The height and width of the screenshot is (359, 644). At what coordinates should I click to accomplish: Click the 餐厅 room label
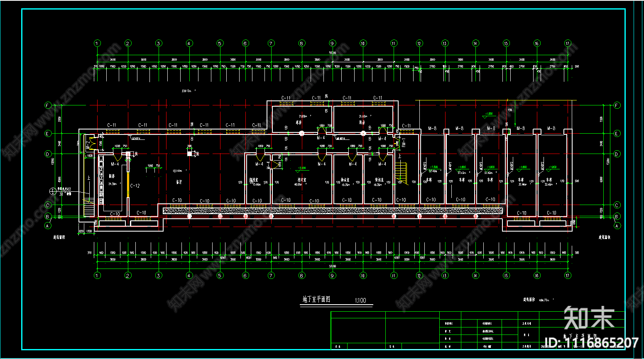point(179,182)
